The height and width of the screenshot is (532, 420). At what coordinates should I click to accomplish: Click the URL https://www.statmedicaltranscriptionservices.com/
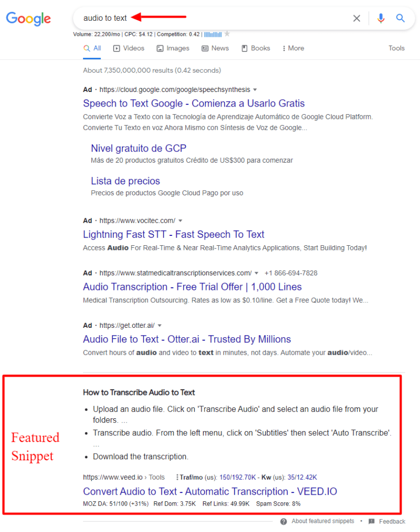pyautogui.click(x=175, y=273)
